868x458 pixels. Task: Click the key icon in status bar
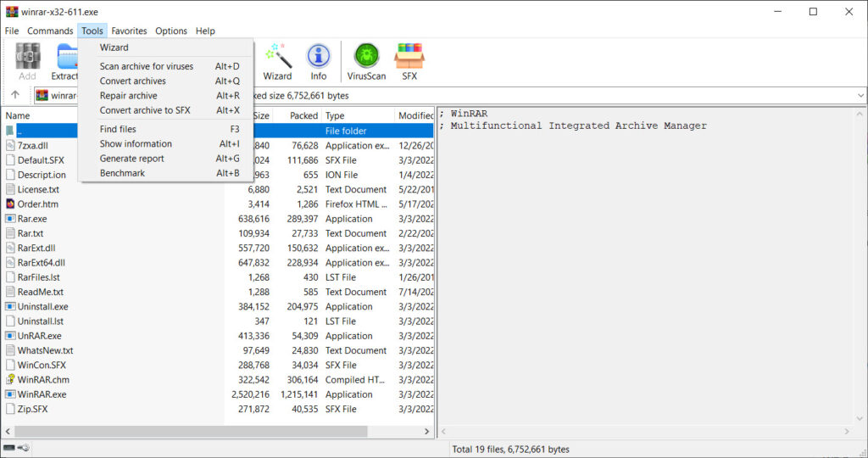tap(24, 448)
